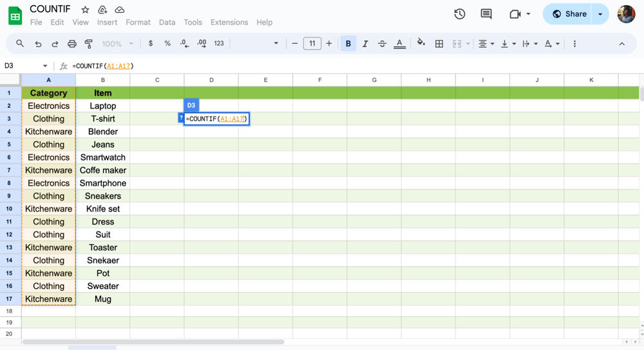The image size is (644, 350).
Task: Open the fill color picker
Action: click(x=421, y=44)
